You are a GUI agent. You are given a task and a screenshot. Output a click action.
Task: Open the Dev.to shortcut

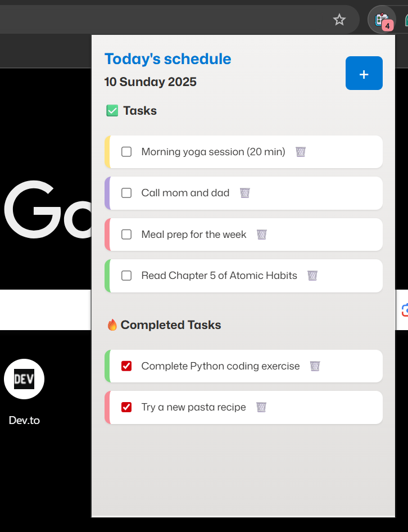click(24, 379)
